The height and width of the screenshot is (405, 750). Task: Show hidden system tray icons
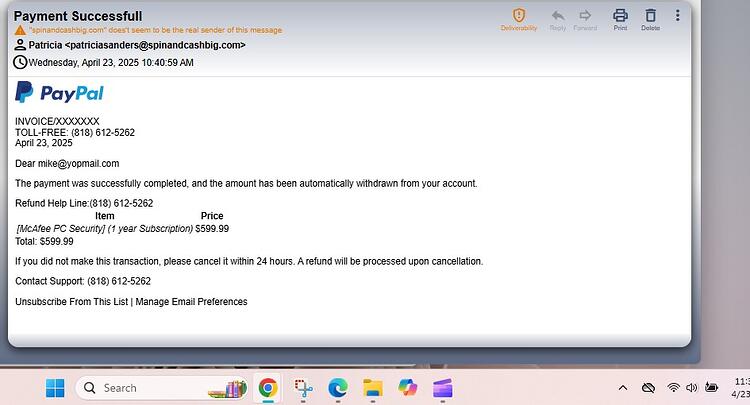tap(623, 388)
